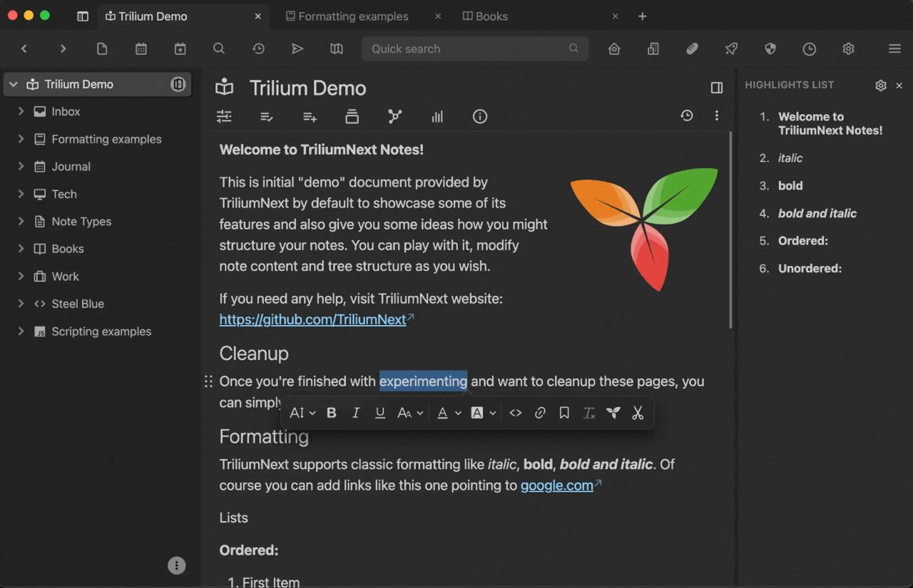Click the open-book launcher icon

click(337, 48)
